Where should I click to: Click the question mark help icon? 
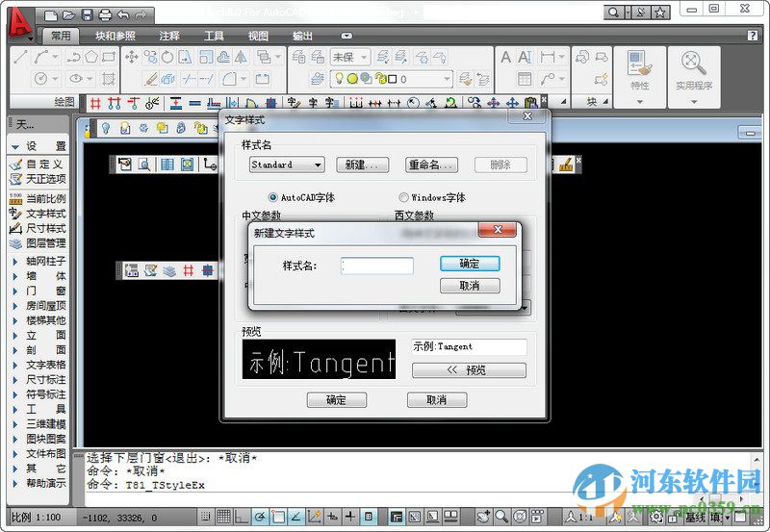(752, 36)
